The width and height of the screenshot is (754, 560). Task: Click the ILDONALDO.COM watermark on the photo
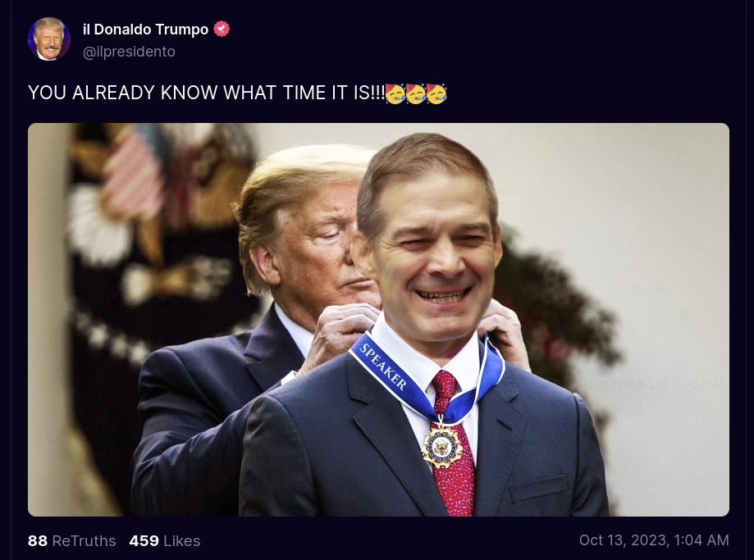pyautogui.click(x=652, y=384)
